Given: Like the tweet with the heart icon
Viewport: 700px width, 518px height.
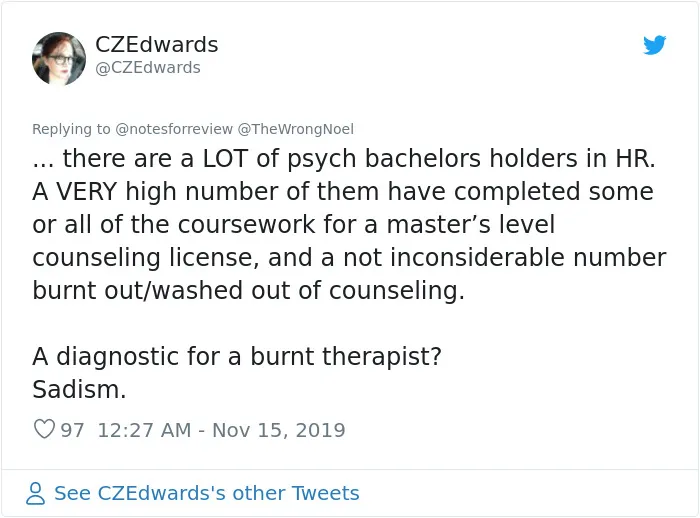Looking at the screenshot, I should 44,429.
